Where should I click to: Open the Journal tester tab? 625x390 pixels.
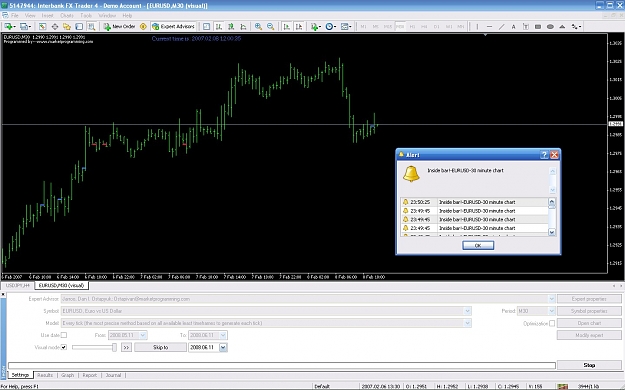click(x=113, y=375)
